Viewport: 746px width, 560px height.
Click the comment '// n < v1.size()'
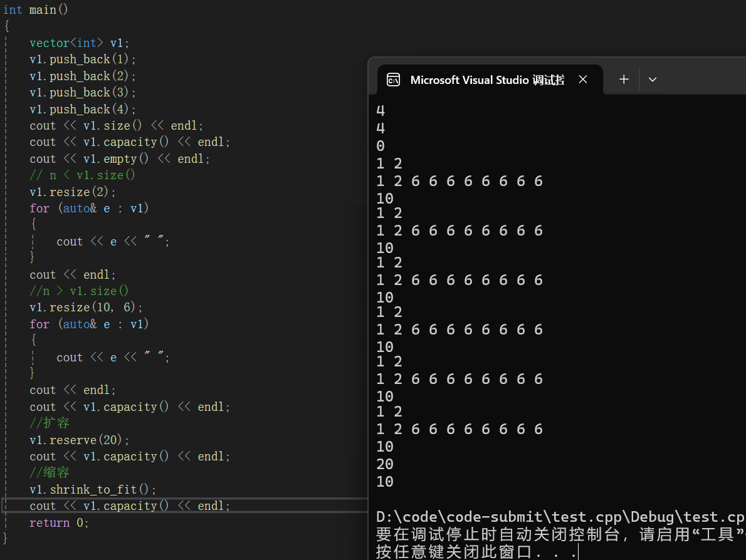click(82, 175)
